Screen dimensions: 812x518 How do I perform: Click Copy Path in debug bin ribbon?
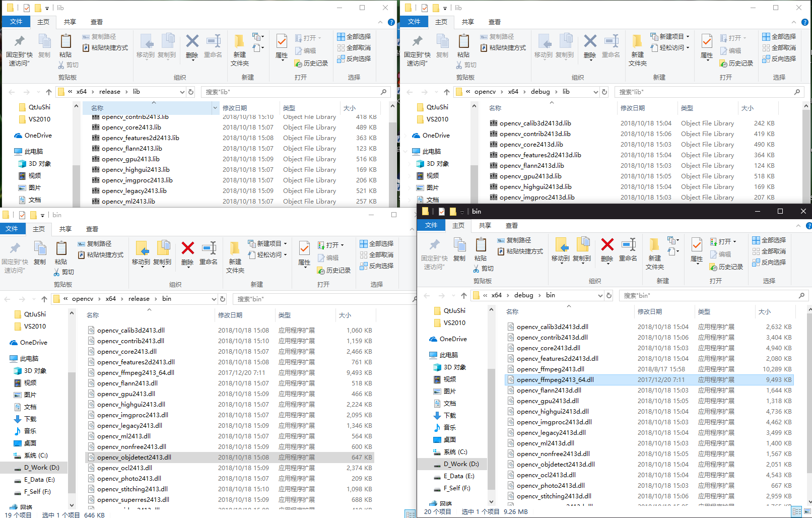click(x=514, y=240)
